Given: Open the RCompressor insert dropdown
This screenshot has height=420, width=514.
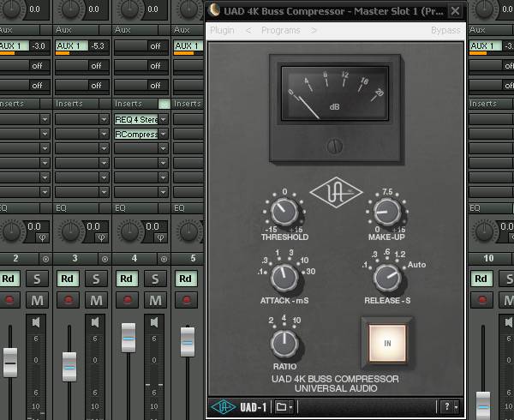Looking at the screenshot, I should 164,134.
